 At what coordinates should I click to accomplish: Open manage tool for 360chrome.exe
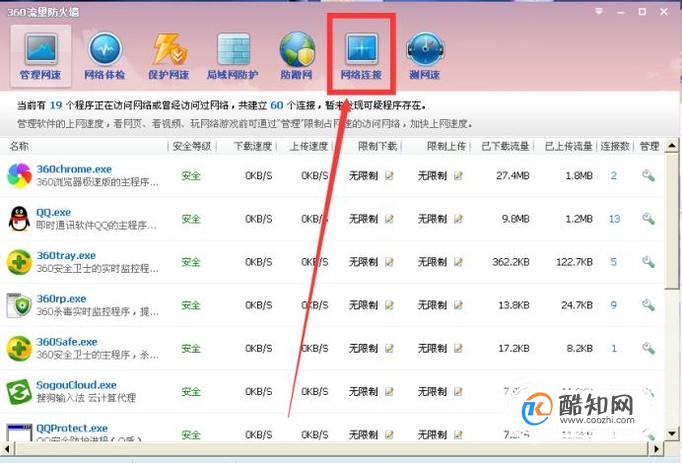tap(648, 176)
